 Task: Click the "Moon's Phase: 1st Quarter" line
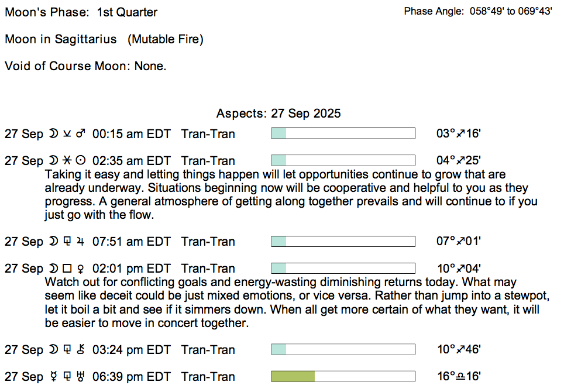tap(81, 12)
